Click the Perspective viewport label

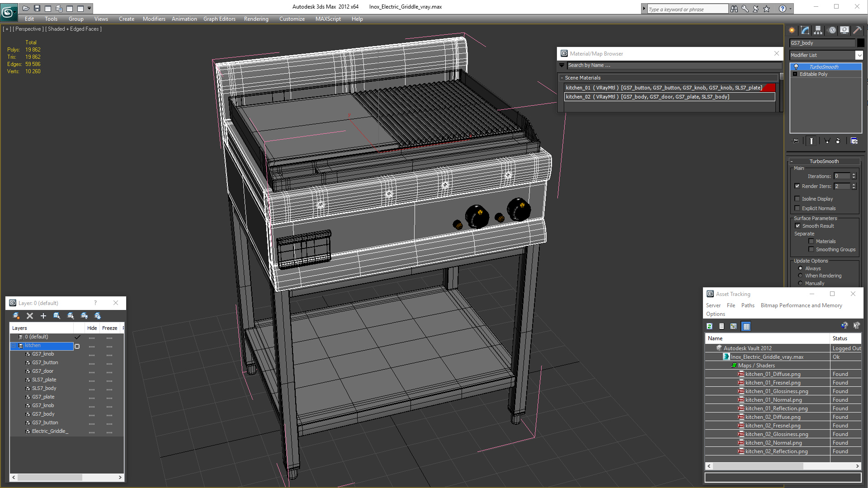point(28,29)
